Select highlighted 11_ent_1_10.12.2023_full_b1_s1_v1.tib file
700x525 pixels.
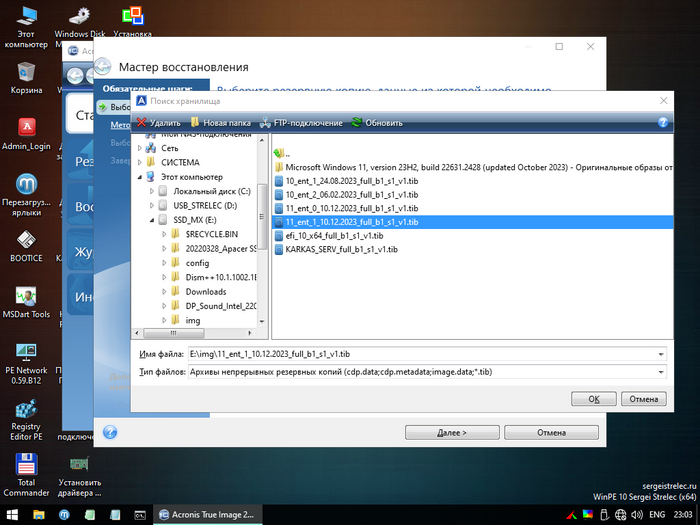(472, 222)
